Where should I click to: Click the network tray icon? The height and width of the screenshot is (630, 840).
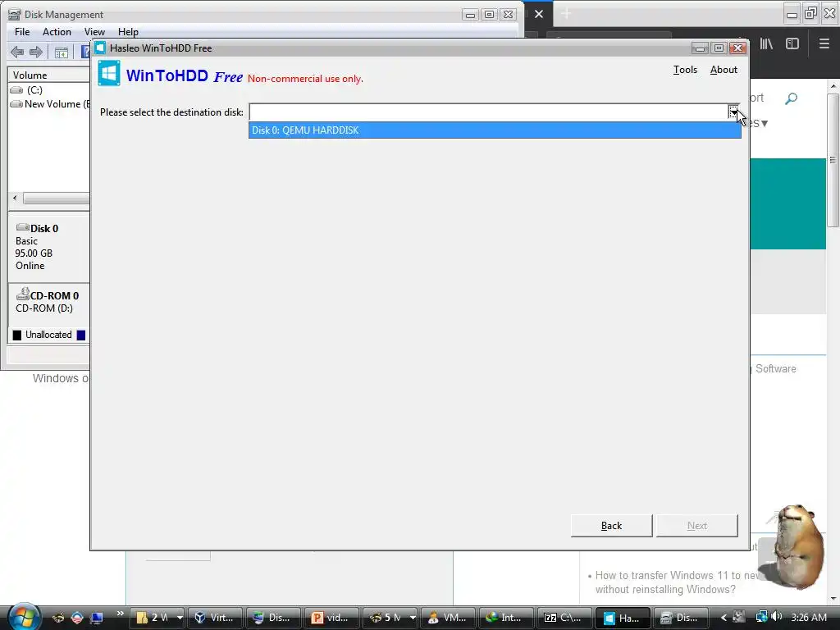pos(760,617)
